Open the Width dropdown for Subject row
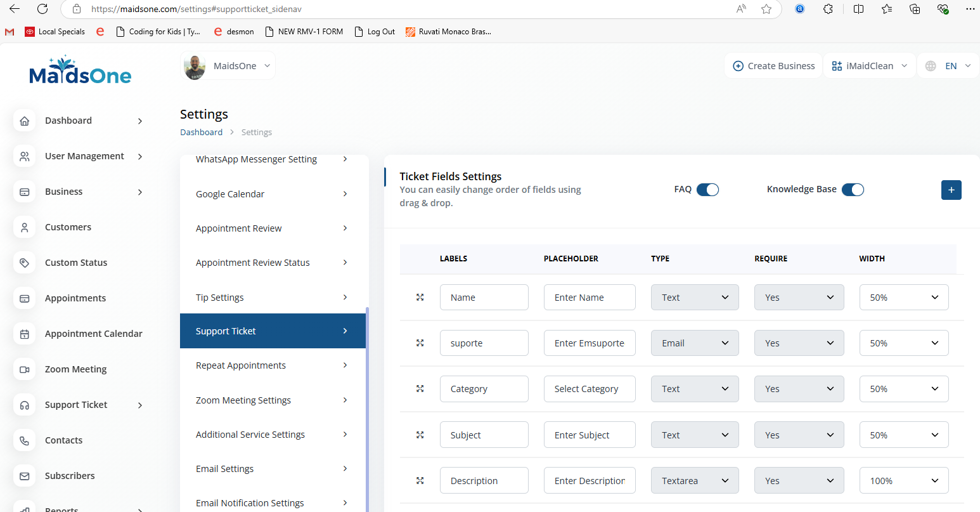Viewport: 980px width, 512px height. pyautogui.click(x=903, y=435)
